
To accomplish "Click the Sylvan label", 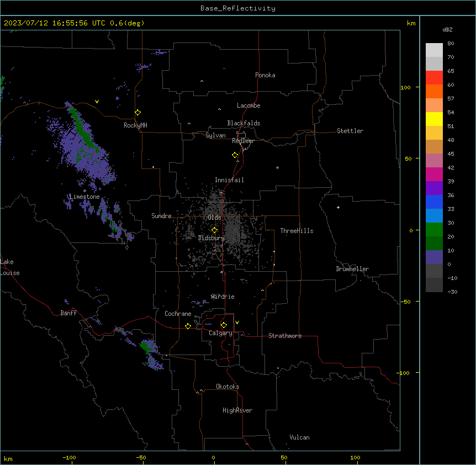I will [215, 135].
